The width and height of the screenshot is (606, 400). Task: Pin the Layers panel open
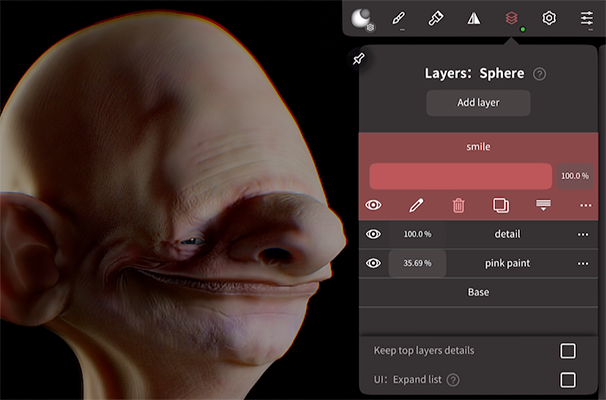pos(359,59)
